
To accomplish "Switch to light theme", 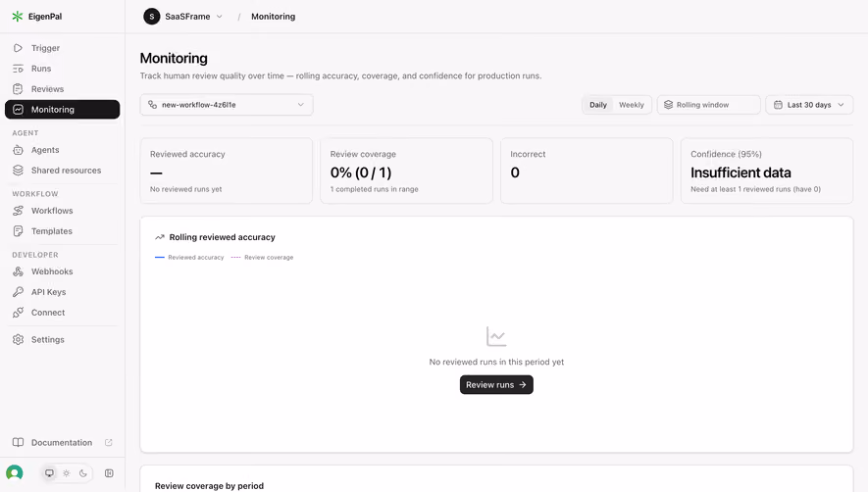I will tap(67, 473).
